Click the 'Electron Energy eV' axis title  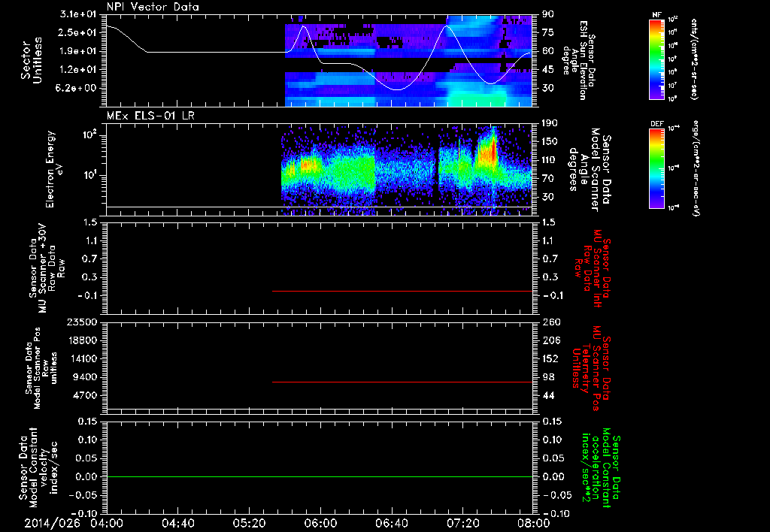point(54,169)
